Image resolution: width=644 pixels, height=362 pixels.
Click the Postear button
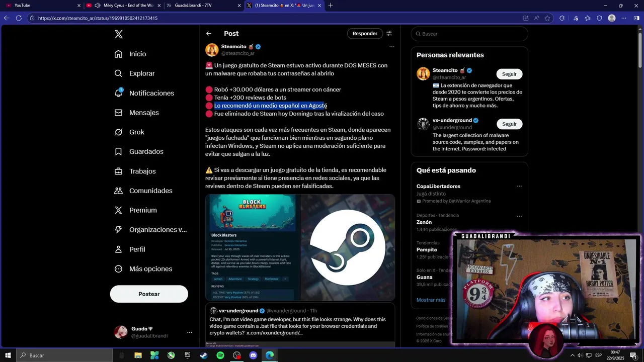tap(149, 294)
